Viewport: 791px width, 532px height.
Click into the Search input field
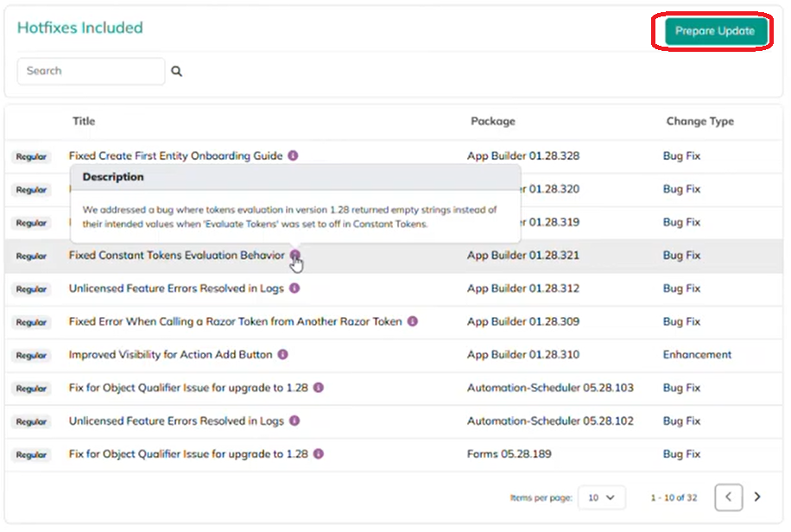click(91, 72)
